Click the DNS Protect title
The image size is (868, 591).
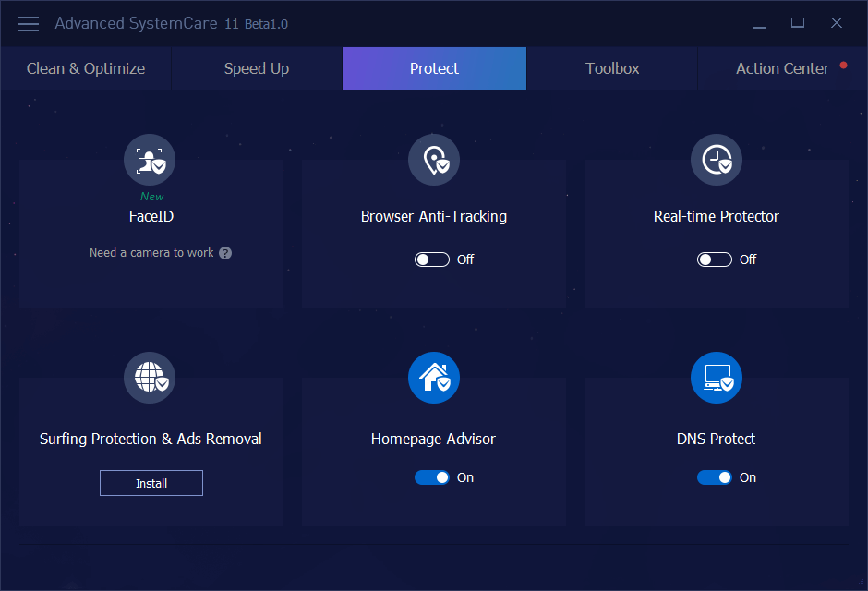(x=716, y=440)
